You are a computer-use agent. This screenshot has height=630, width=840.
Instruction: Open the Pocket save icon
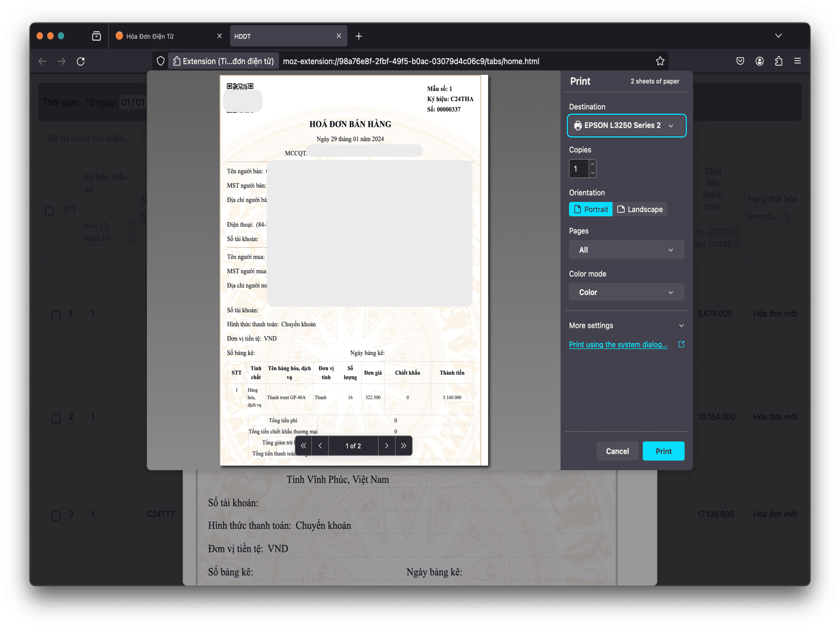[x=740, y=61]
